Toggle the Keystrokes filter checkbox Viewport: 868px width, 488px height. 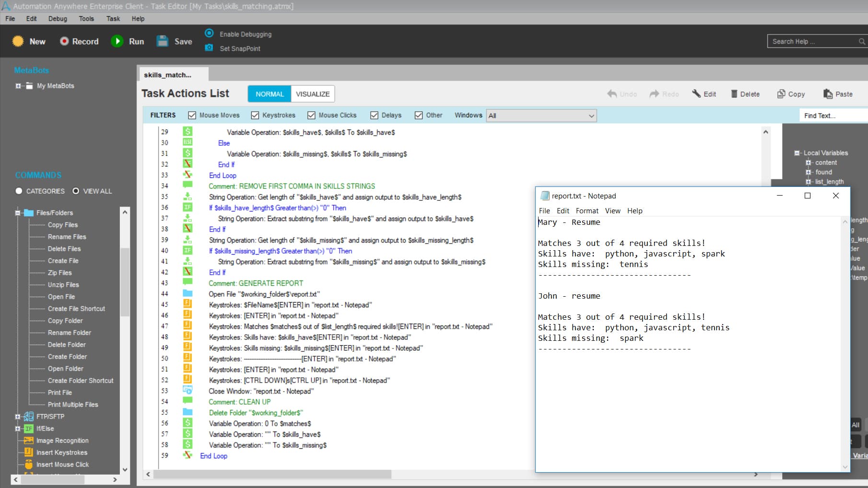pyautogui.click(x=255, y=116)
